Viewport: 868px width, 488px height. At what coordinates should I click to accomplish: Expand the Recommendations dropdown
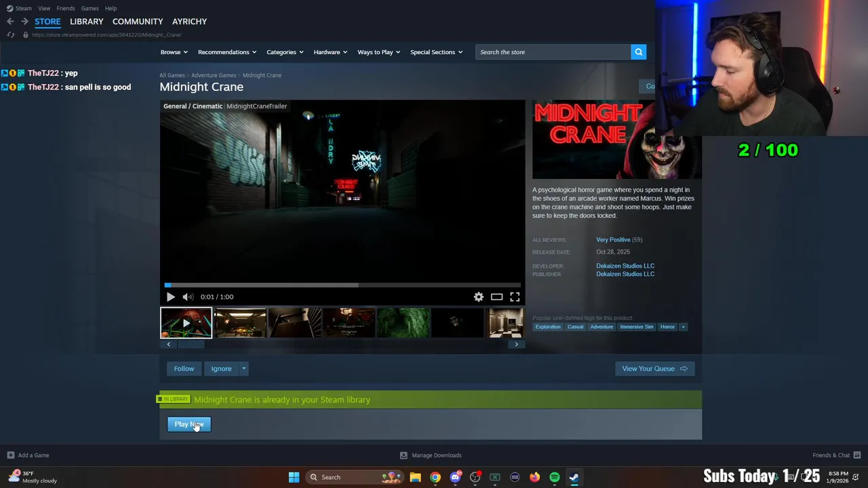coord(227,52)
